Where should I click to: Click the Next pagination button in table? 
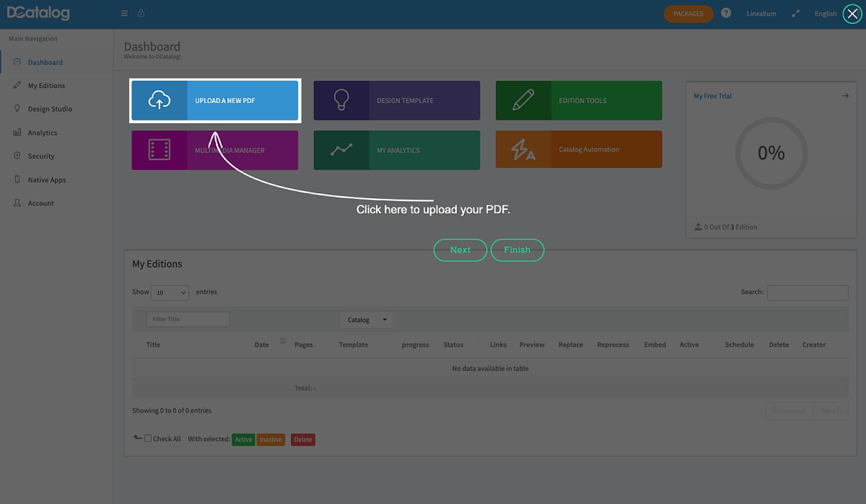[831, 410]
